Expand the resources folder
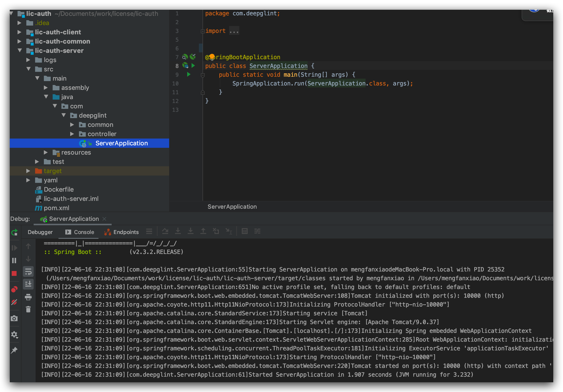 coord(46,152)
